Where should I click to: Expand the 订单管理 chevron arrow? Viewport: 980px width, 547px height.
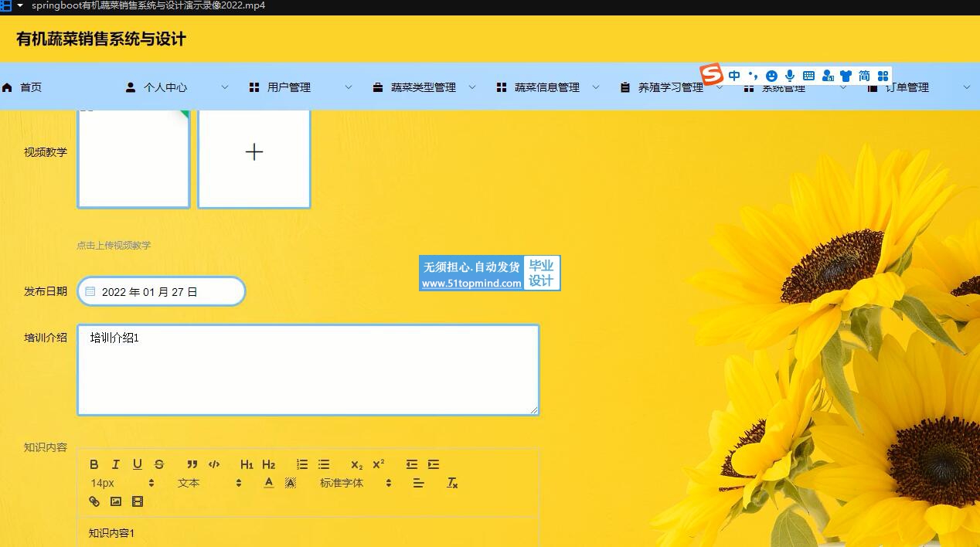(967, 87)
